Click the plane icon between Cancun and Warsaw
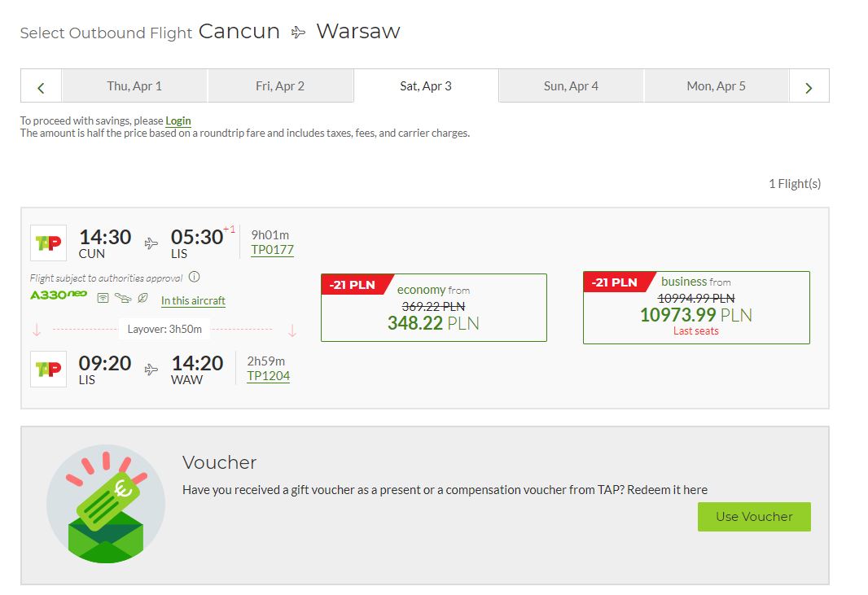The width and height of the screenshot is (868, 595). click(298, 32)
